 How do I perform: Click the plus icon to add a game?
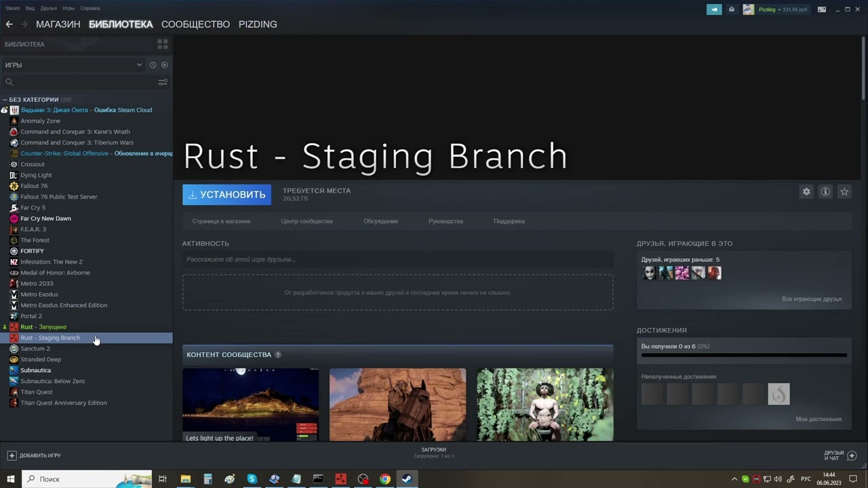click(x=12, y=455)
